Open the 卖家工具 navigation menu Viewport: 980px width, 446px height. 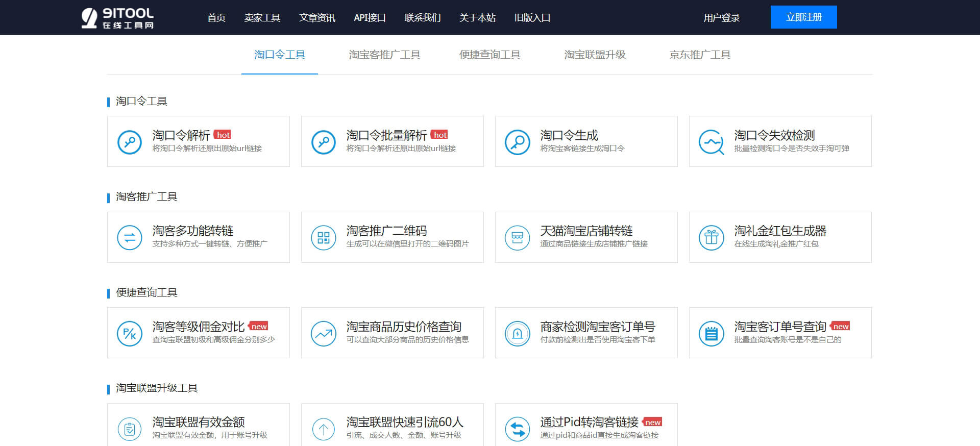pos(262,18)
